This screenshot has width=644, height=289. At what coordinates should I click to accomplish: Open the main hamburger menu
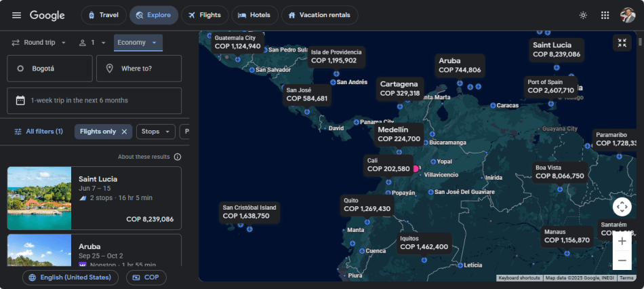[x=16, y=15]
